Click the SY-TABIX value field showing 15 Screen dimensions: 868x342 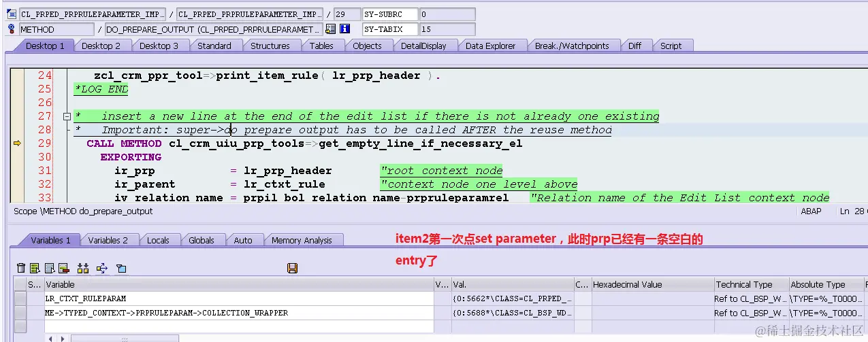(447, 29)
